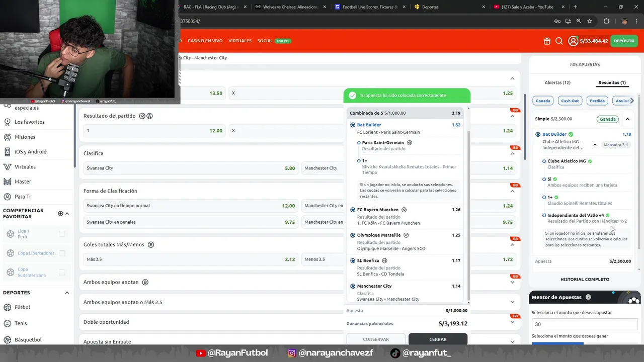Add a favorite competition with plus icon

point(60,213)
